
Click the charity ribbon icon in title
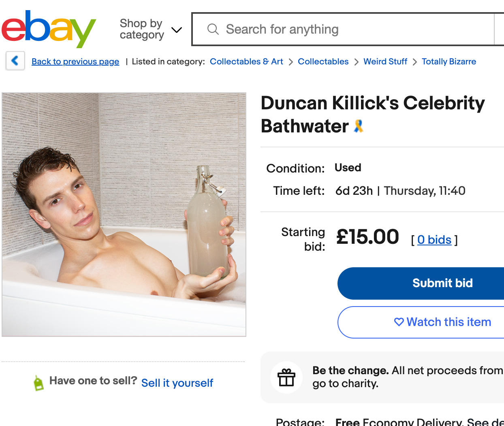point(359,126)
